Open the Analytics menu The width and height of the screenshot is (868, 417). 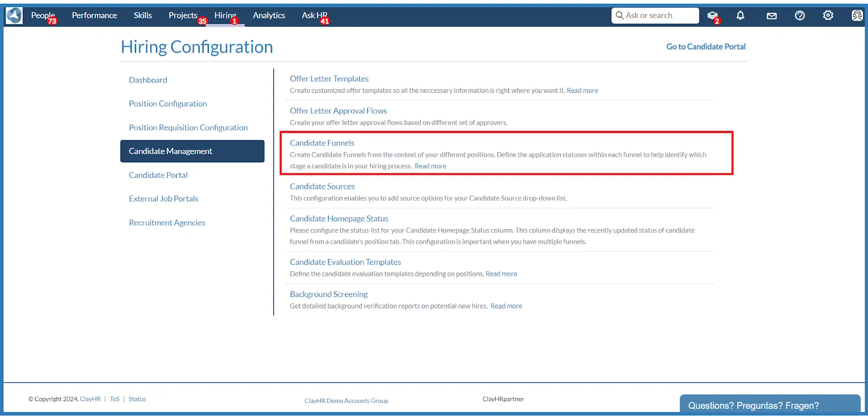click(269, 16)
